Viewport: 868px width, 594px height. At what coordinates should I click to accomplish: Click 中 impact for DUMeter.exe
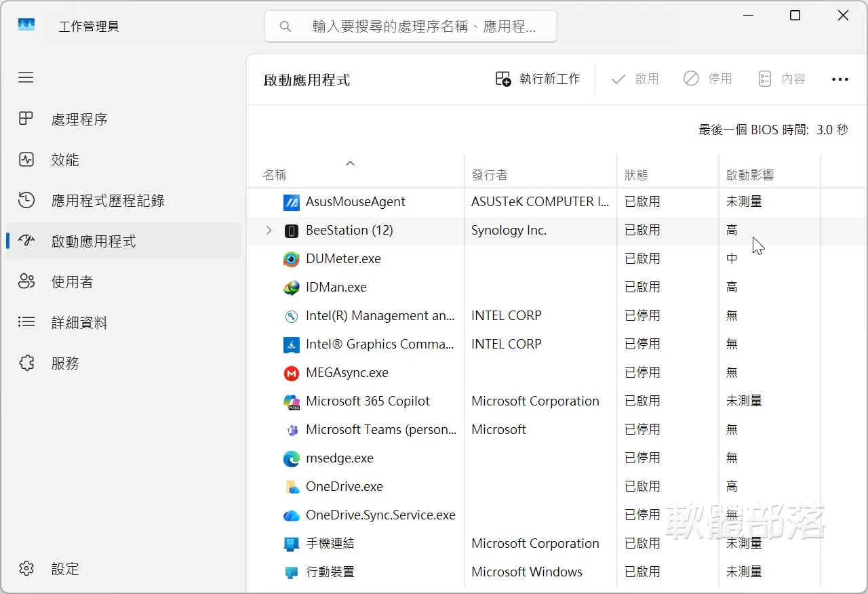pyautogui.click(x=732, y=259)
